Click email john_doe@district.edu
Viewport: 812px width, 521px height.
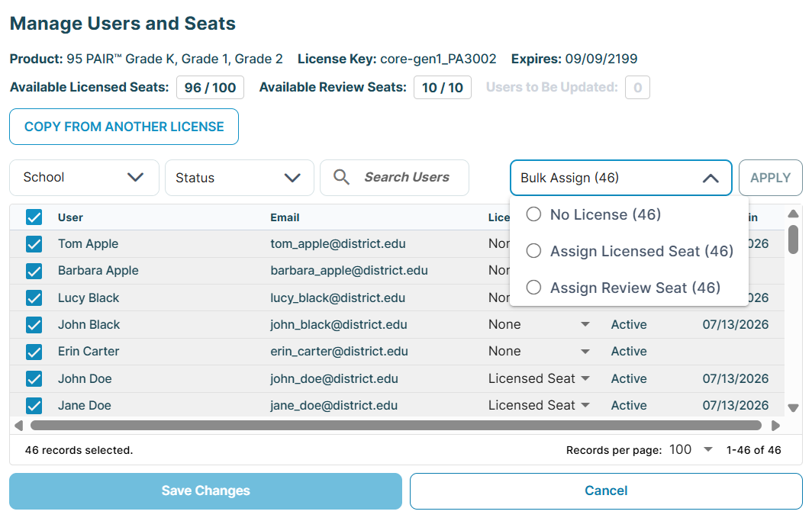pos(334,378)
